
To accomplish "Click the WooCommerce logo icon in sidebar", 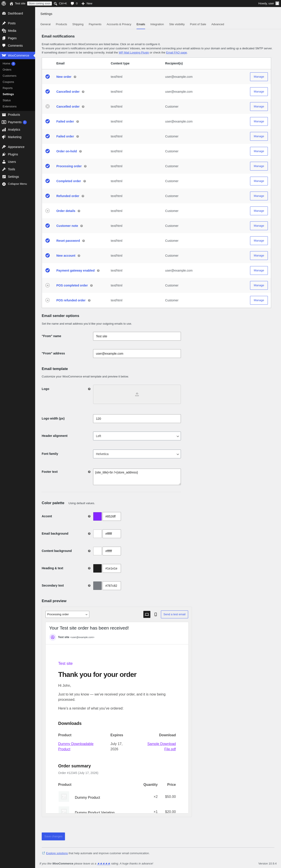I will click(4, 55).
